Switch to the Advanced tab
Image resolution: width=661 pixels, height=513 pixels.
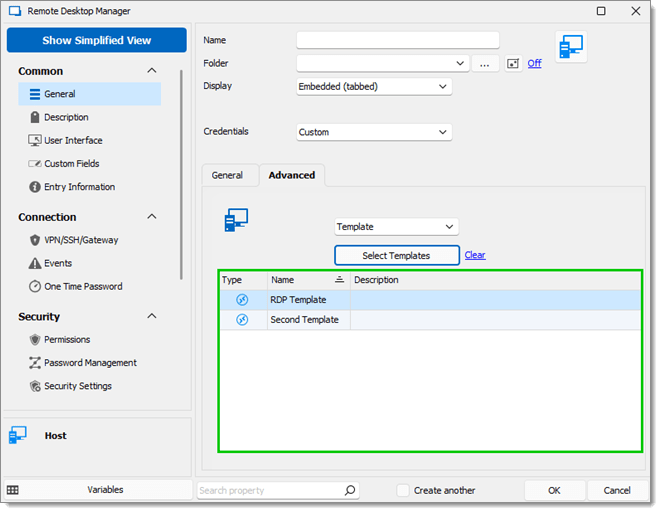point(292,175)
